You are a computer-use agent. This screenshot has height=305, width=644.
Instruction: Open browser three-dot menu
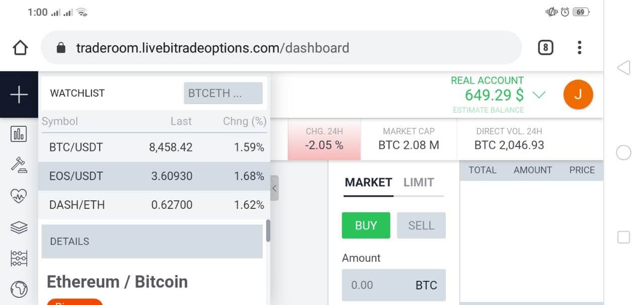tap(580, 48)
